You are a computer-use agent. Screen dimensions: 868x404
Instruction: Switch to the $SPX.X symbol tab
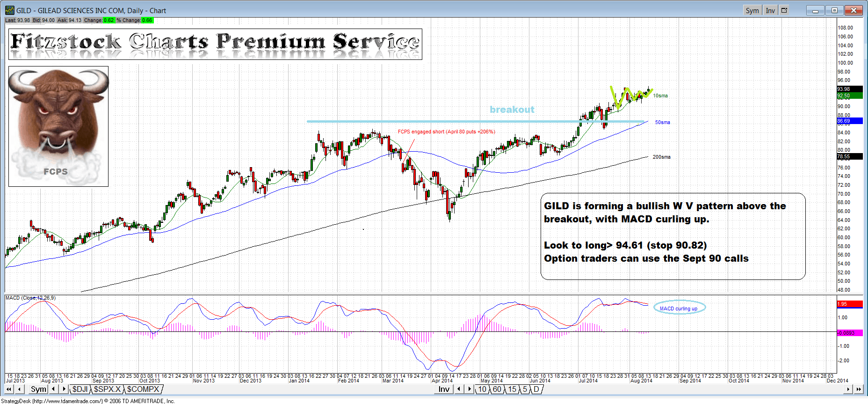pyautogui.click(x=107, y=389)
